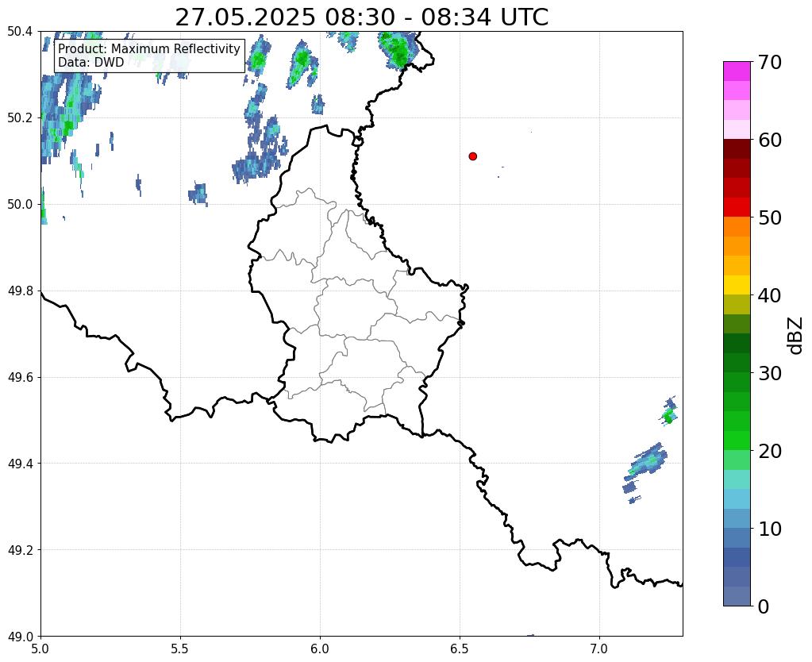Viewport: 812px width, 662px height.
Task: Click the 49.4 latitude axis label
Action: tap(20, 464)
